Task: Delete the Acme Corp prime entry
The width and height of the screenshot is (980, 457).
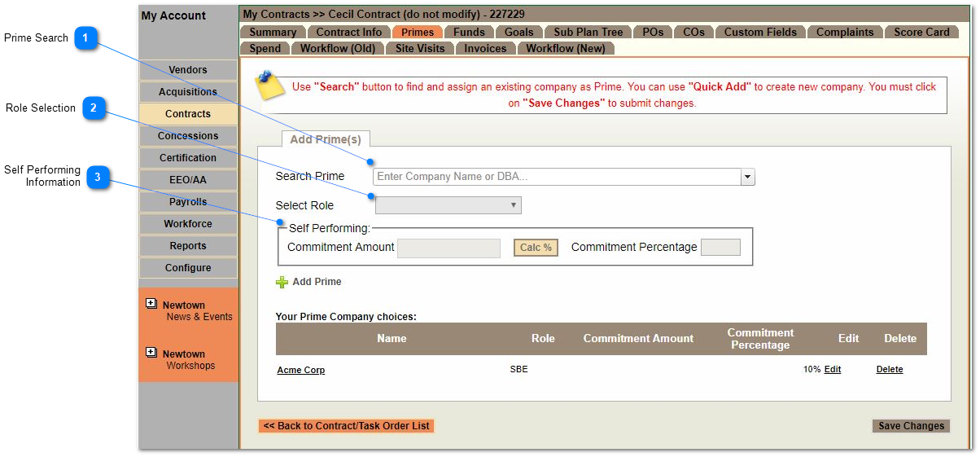Action: (889, 370)
